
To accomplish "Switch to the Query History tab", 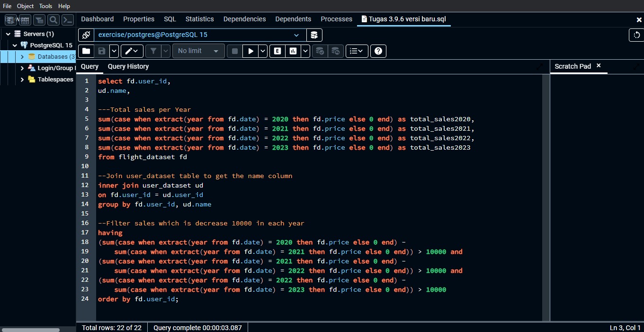I will [128, 67].
